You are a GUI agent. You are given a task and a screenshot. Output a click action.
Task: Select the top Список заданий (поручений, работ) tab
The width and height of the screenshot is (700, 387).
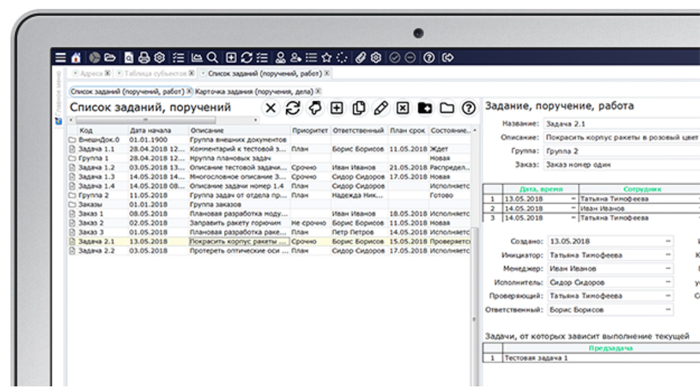coord(265,73)
